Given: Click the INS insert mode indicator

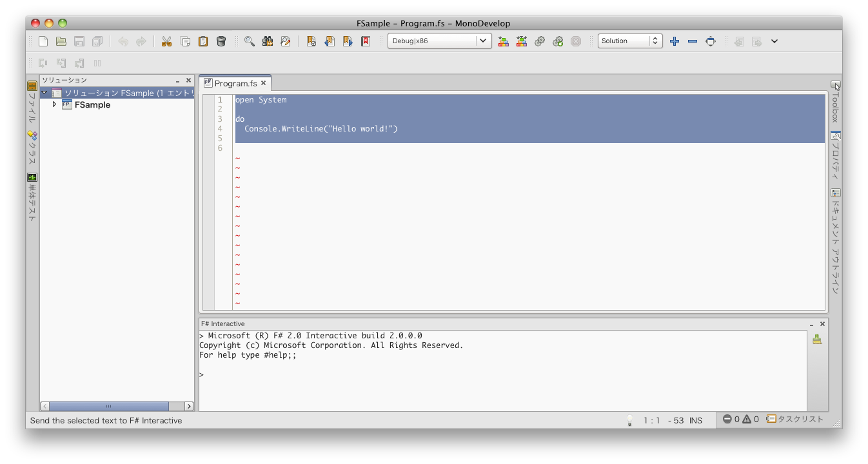Looking at the screenshot, I should [x=696, y=420].
